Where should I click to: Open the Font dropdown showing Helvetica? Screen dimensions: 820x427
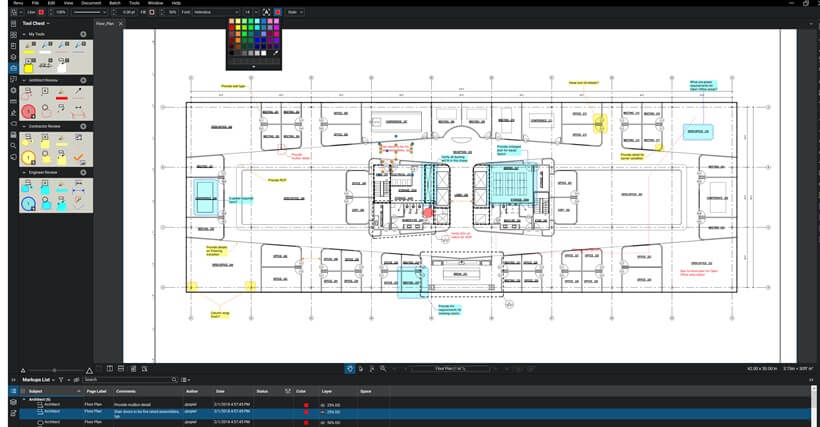[215, 12]
